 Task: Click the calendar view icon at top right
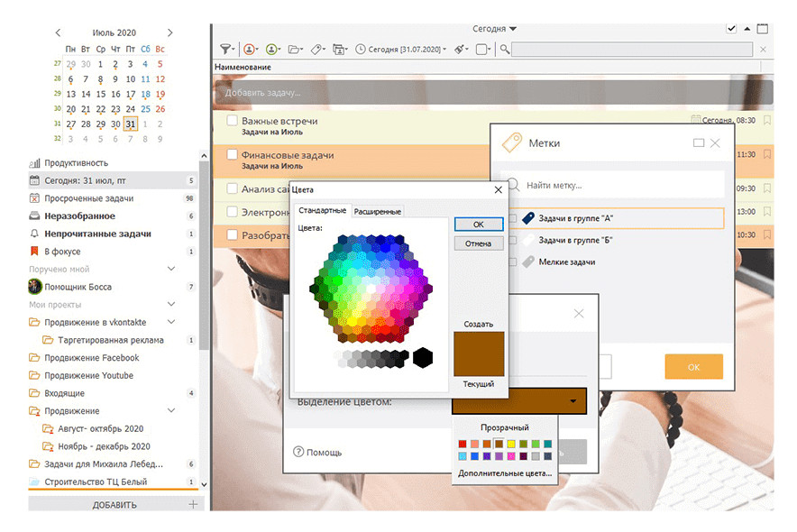tap(763, 29)
